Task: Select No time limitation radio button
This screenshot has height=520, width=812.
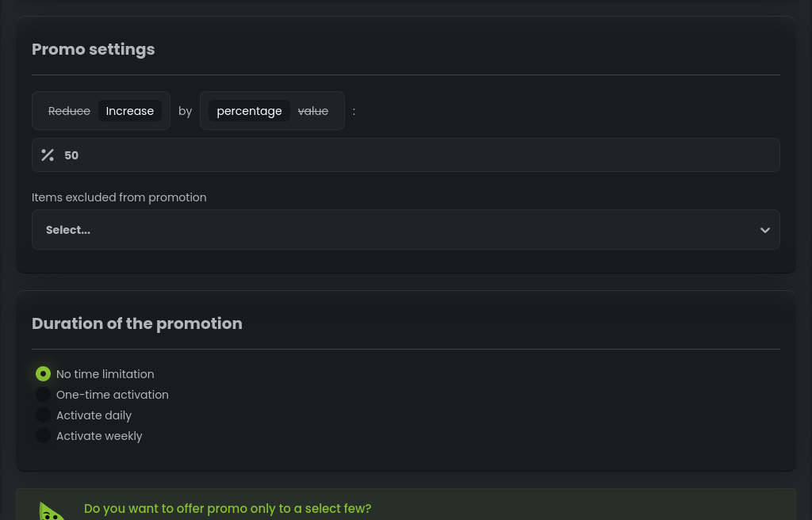Action: coord(44,374)
